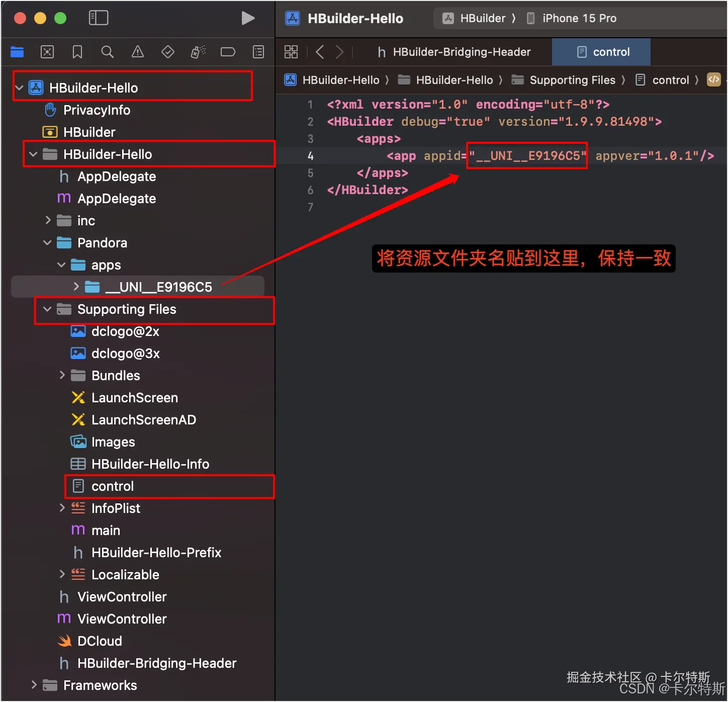Open the Debug navigator spray icon
728x702 pixels.
(198, 52)
